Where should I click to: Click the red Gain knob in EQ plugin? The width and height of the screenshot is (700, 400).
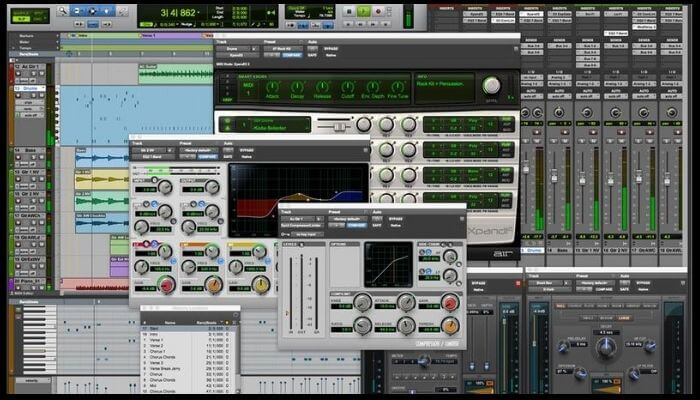167,284
